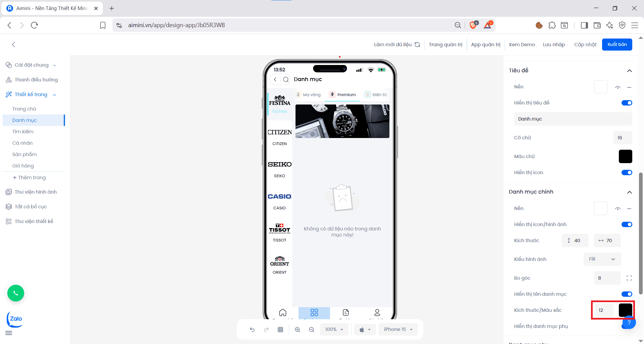This screenshot has width=644, height=344.
Task: Open the Kiểu hình ảnh Fill dropdown
Action: 602,259
